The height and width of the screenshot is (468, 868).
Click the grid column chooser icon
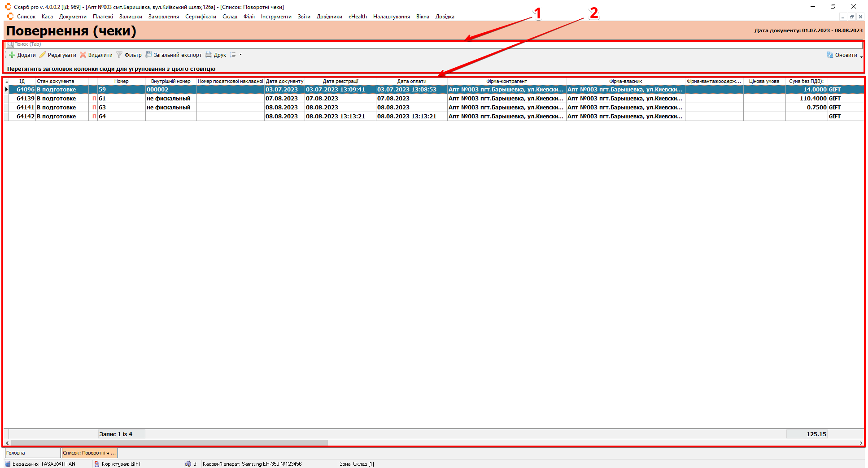[6, 81]
